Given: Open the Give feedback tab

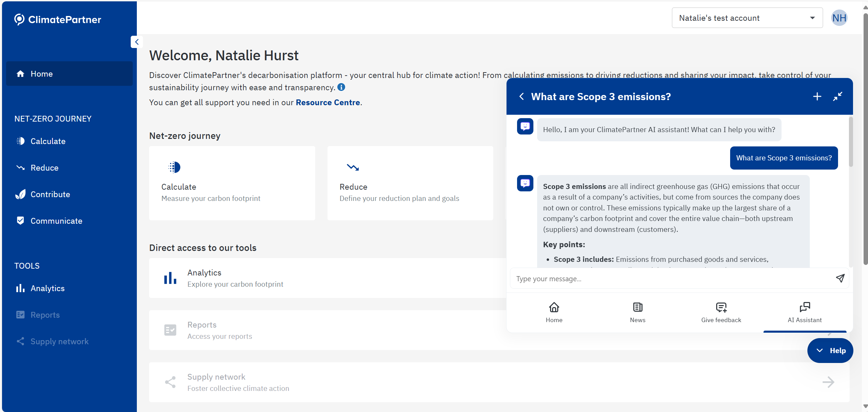Looking at the screenshot, I should pos(721,312).
